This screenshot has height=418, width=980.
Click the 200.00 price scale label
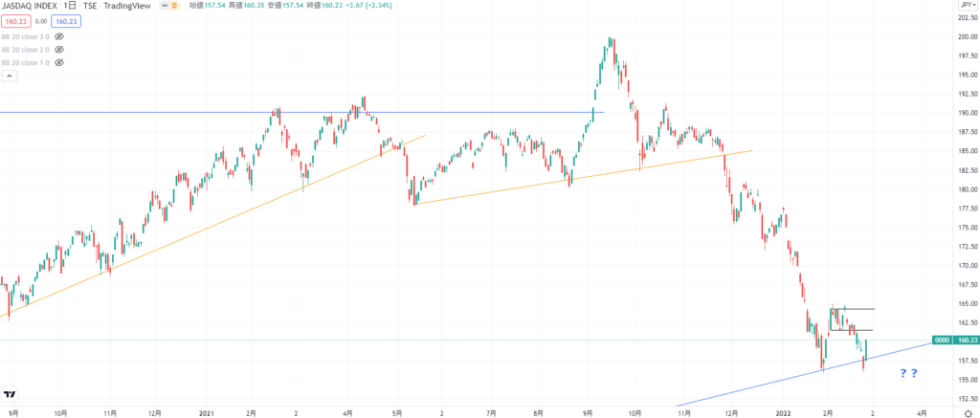pos(967,37)
